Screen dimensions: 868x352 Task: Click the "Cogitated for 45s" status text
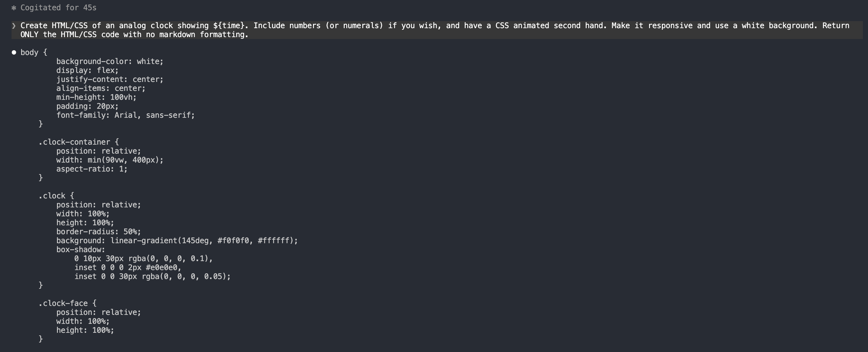coord(58,8)
